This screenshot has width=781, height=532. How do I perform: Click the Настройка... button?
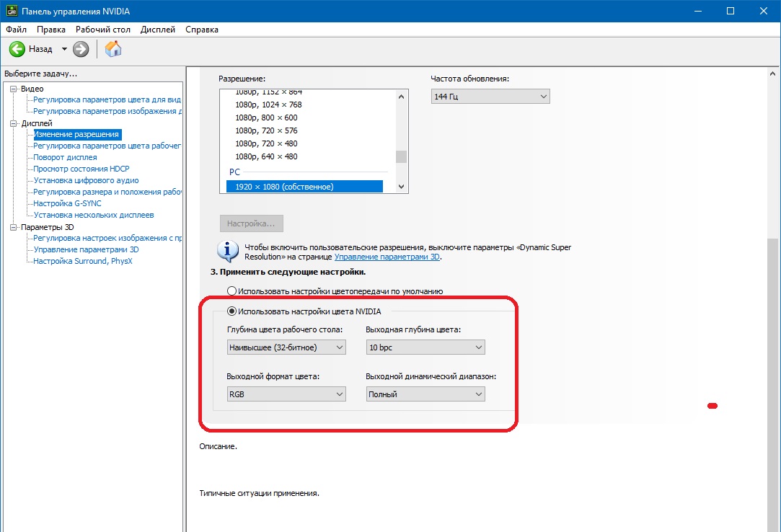click(x=252, y=223)
